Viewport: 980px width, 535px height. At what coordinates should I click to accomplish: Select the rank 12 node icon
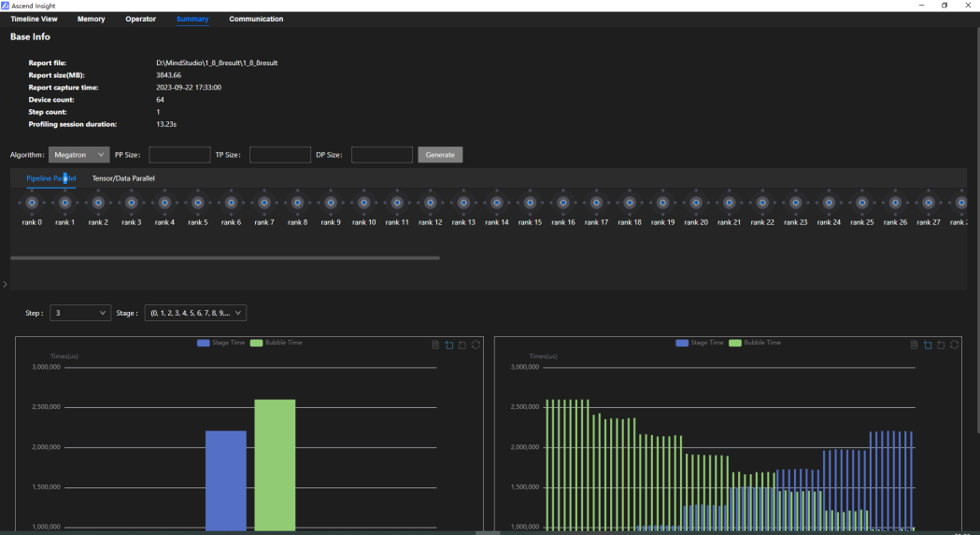tap(430, 203)
